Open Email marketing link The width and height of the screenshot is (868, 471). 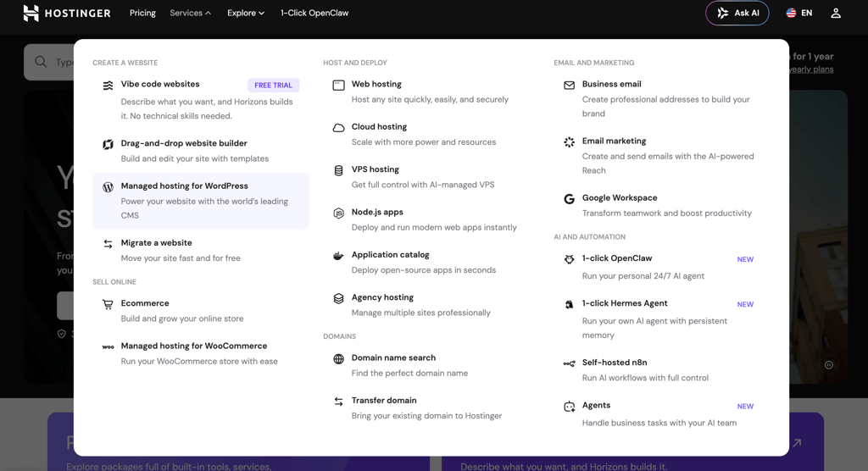click(x=614, y=141)
